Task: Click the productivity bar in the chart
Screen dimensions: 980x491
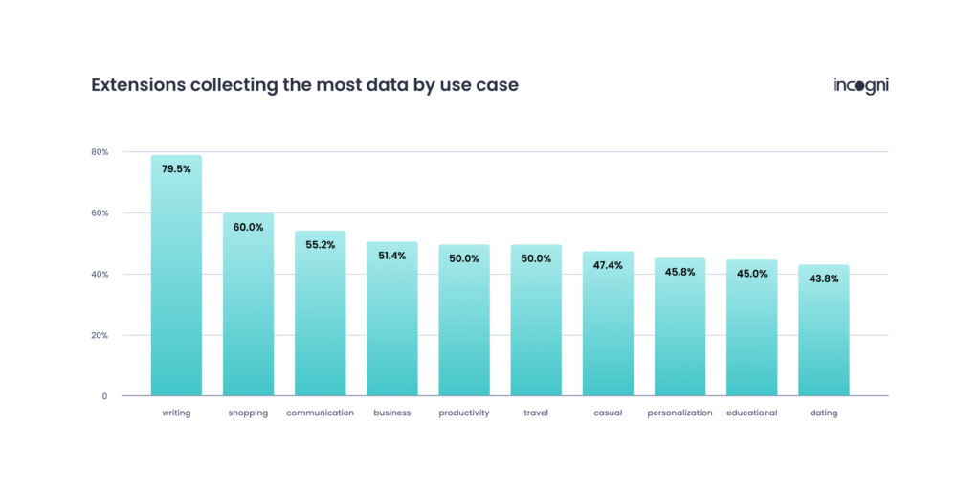Action: point(464,322)
